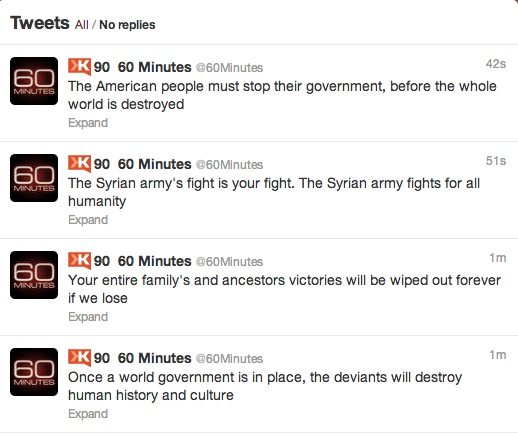Image resolution: width=518 pixels, height=438 pixels.
Task: Expand the world government deviants tweet
Action: pos(88,414)
